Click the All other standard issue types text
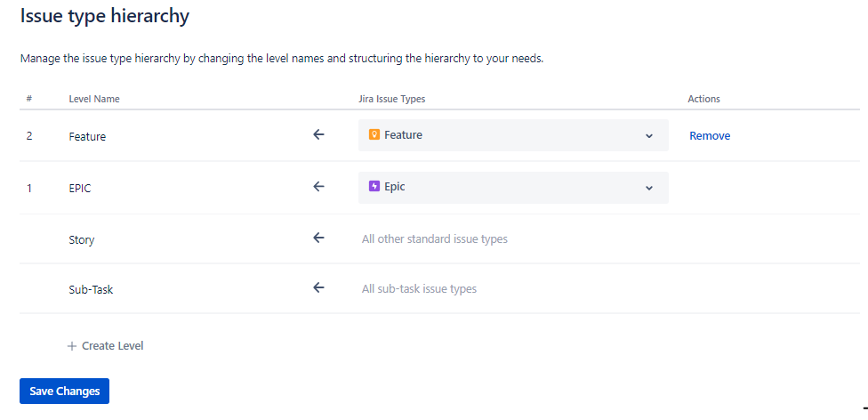 pyautogui.click(x=435, y=239)
